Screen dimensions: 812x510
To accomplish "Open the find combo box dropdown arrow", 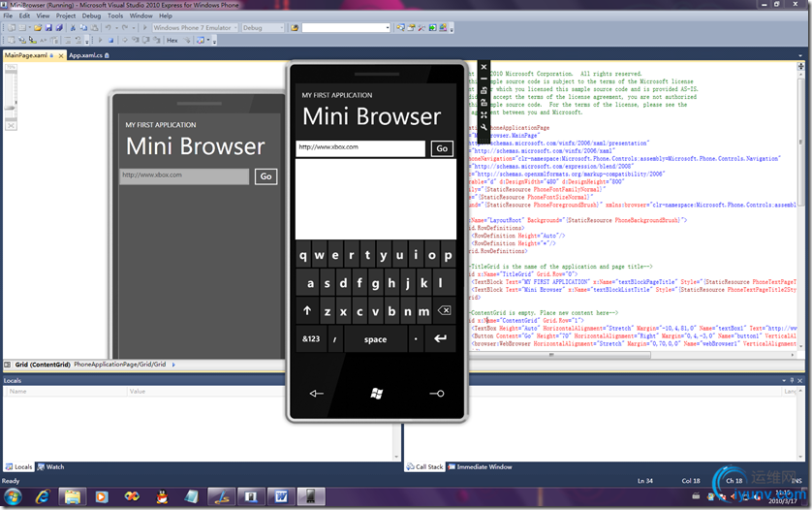I will pos(387,28).
